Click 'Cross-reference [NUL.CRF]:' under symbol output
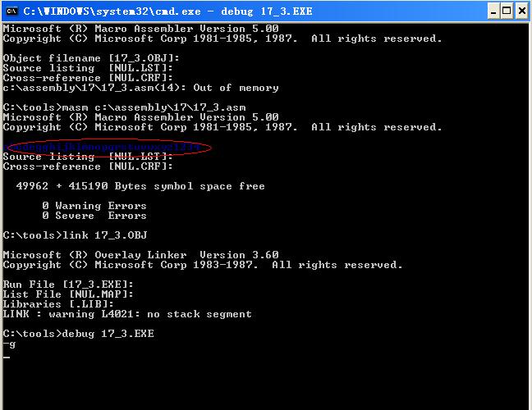 pyautogui.click(x=88, y=166)
